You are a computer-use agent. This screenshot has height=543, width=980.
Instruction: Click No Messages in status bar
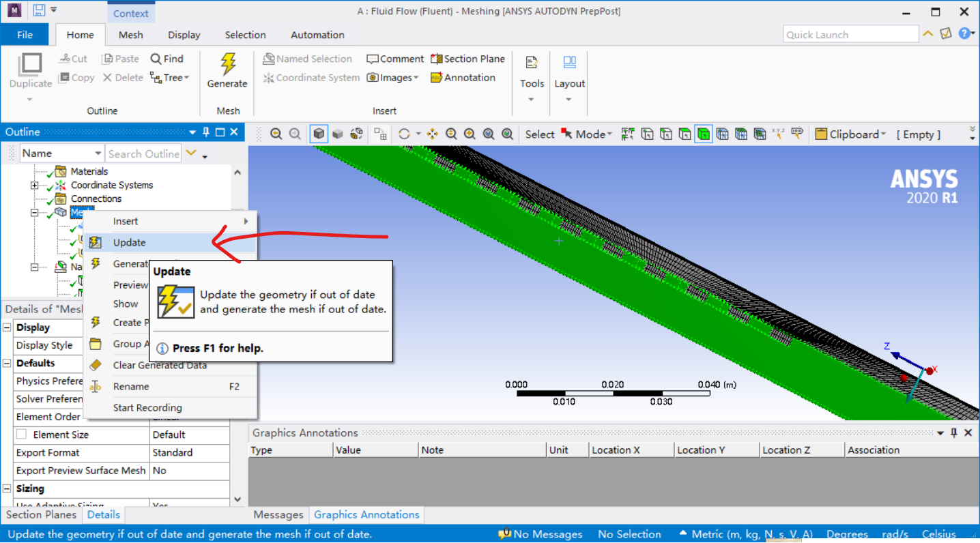point(541,535)
